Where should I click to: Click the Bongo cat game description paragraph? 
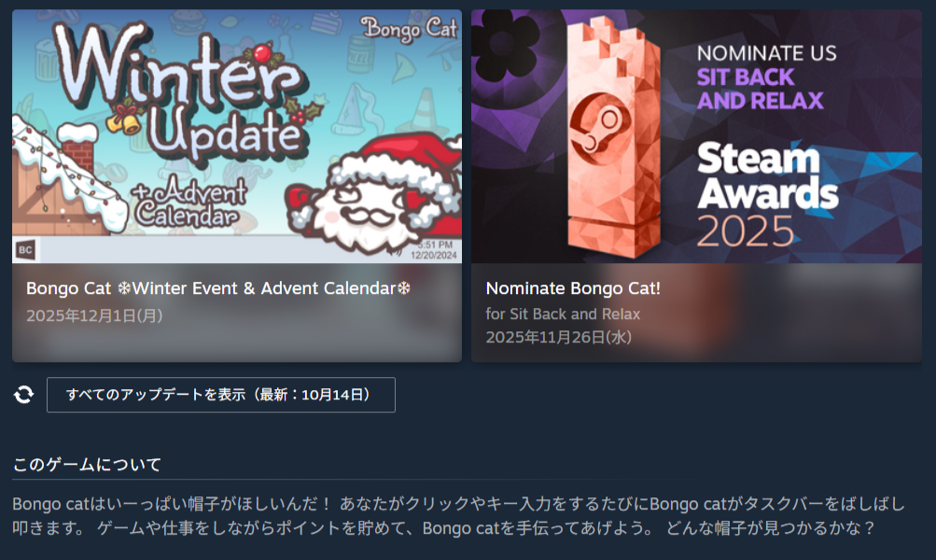458,516
